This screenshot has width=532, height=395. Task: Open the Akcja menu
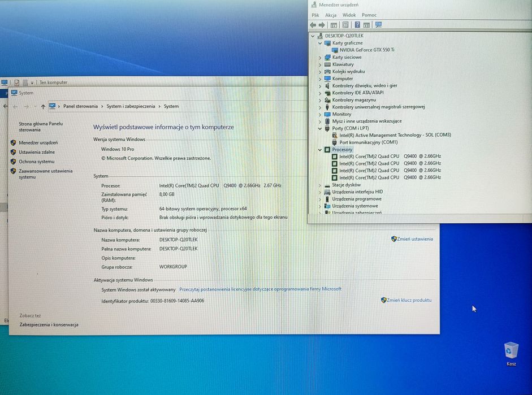pos(331,15)
